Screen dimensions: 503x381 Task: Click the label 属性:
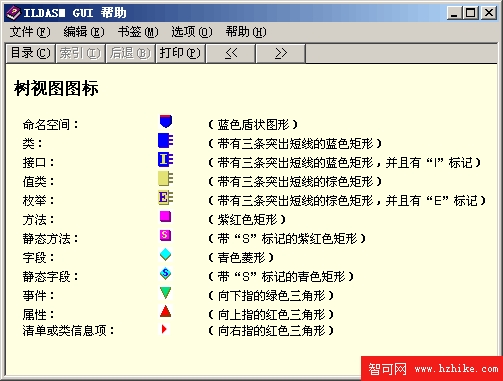38,314
